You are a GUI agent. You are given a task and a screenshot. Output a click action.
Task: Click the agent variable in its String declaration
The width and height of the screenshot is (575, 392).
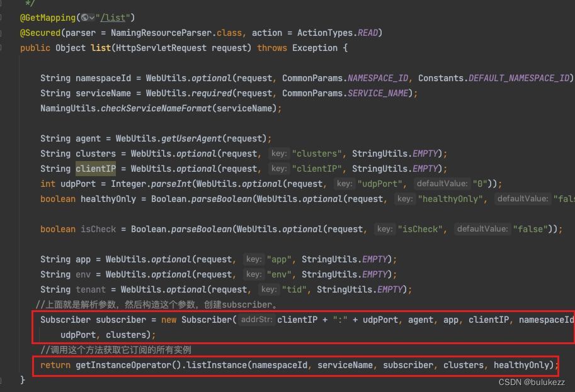[x=88, y=138]
